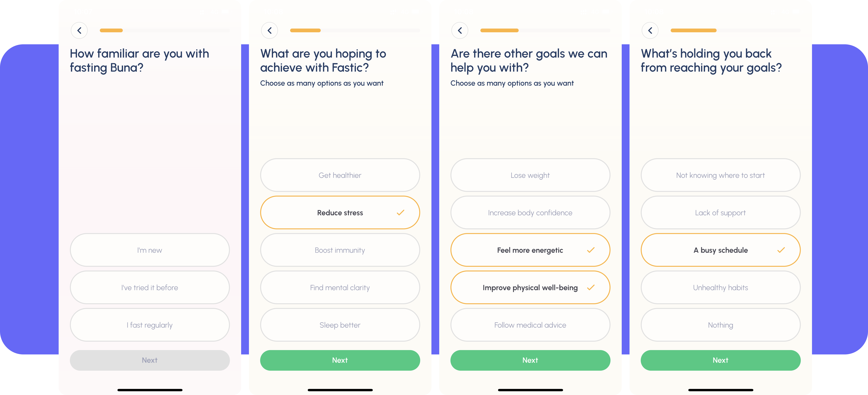Image resolution: width=868 pixels, height=395 pixels.
Task: Toggle the checkmark on A busy schedule
Action: pyautogui.click(x=720, y=250)
